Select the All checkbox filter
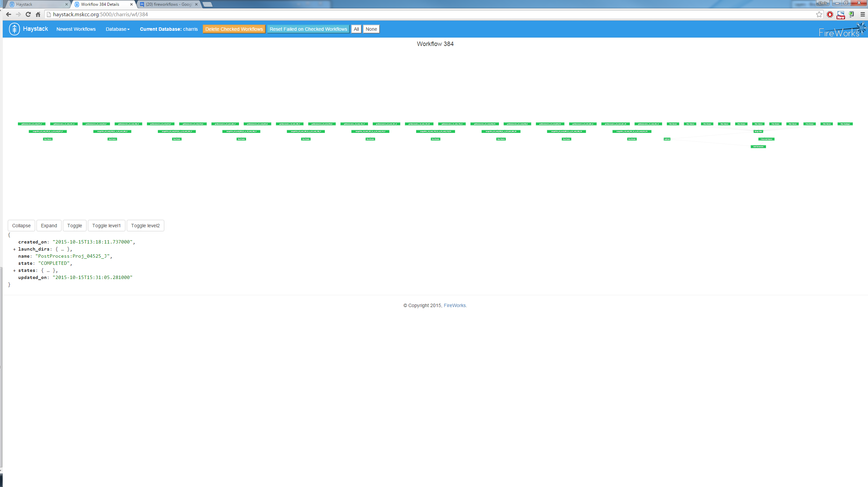Image resolution: width=868 pixels, height=487 pixels. (x=356, y=29)
